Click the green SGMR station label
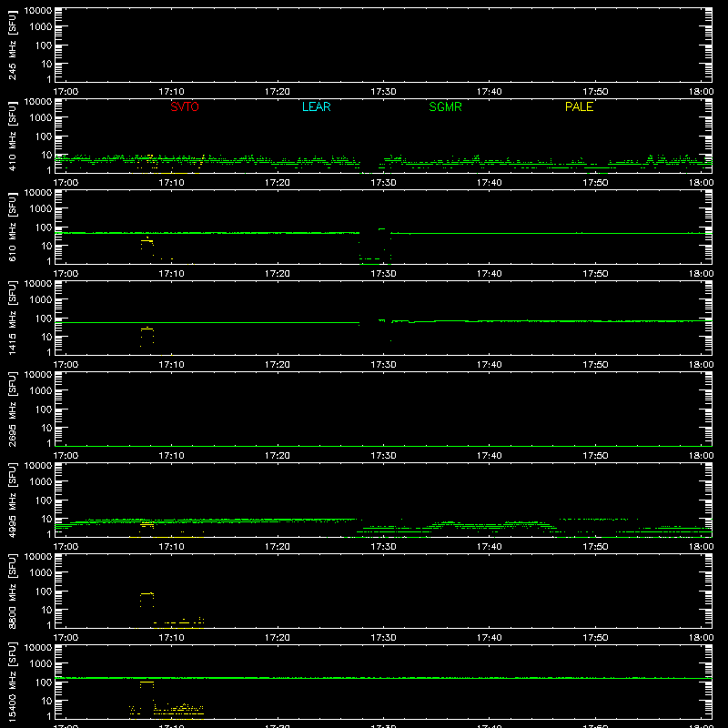 click(445, 106)
